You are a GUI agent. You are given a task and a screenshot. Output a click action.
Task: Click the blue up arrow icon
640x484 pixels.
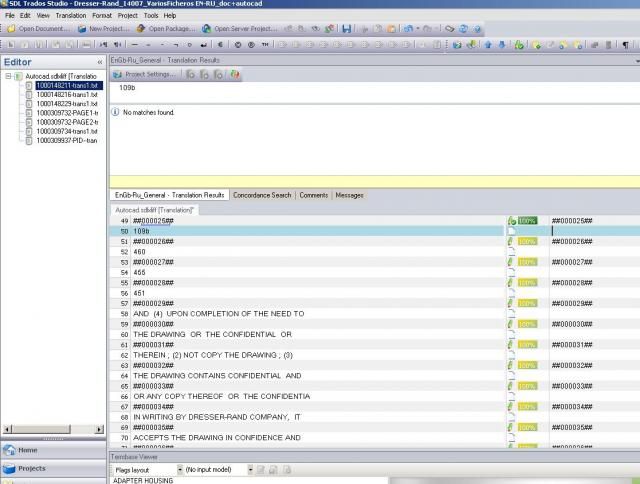[488, 45]
